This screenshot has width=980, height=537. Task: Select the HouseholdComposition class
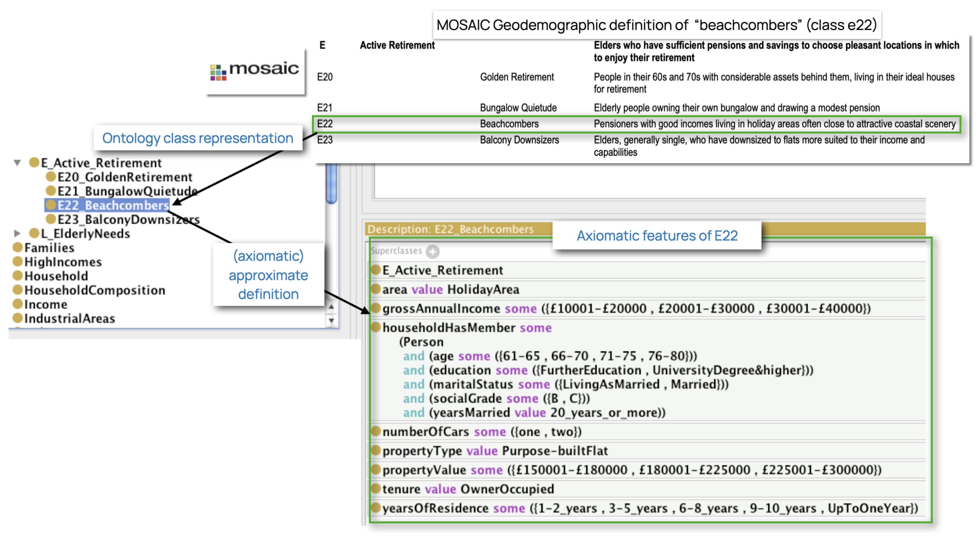[95, 290]
